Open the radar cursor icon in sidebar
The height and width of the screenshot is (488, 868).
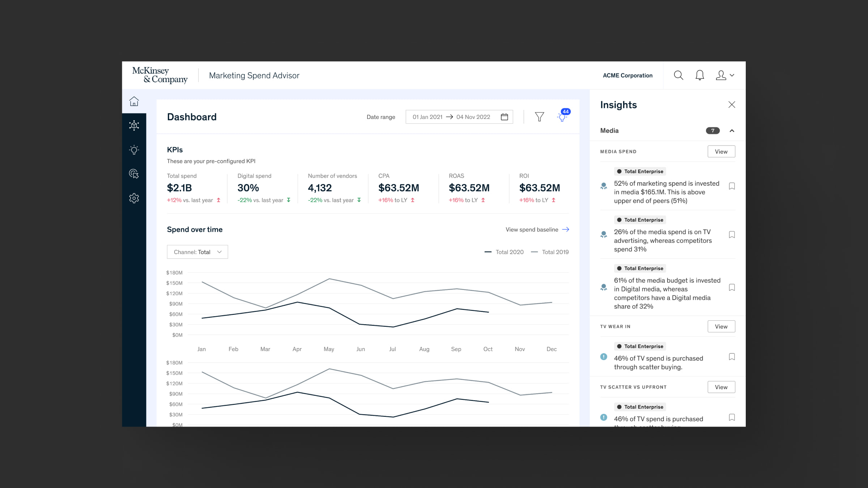click(x=134, y=174)
